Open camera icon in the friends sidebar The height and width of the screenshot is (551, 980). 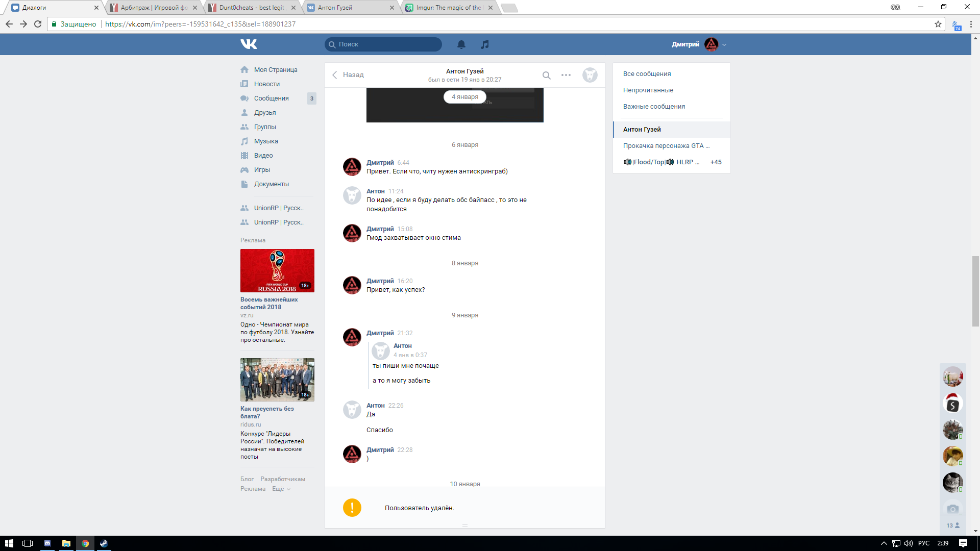tap(952, 509)
